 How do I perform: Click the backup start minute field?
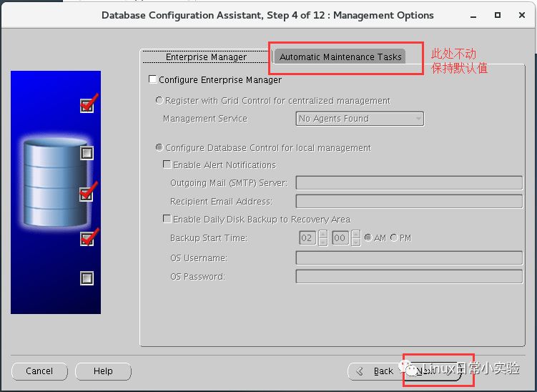[340, 237]
